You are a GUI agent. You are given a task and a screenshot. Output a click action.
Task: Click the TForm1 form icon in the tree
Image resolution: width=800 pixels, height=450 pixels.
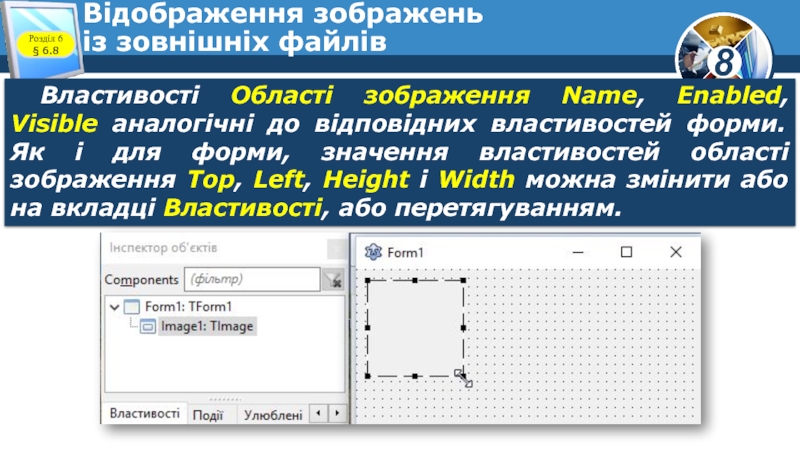[x=132, y=307]
